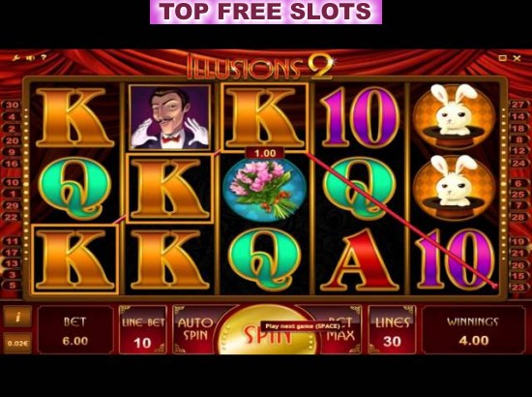Toggle fullscreen using the square icon
532x397 pixels.
coord(502,58)
